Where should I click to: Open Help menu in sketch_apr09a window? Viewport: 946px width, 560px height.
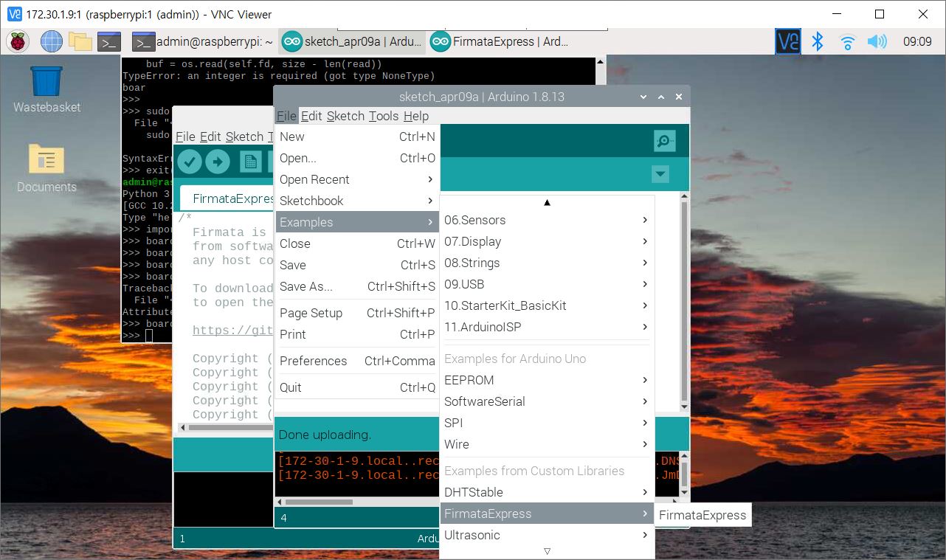coord(416,116)
